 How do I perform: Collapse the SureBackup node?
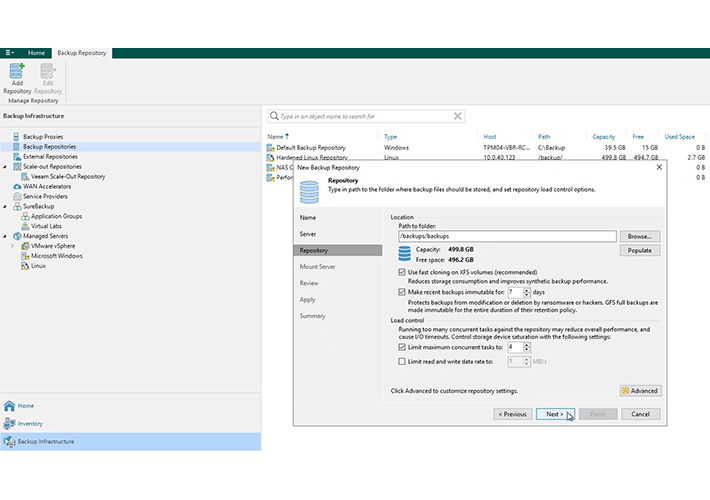(5, 207)
